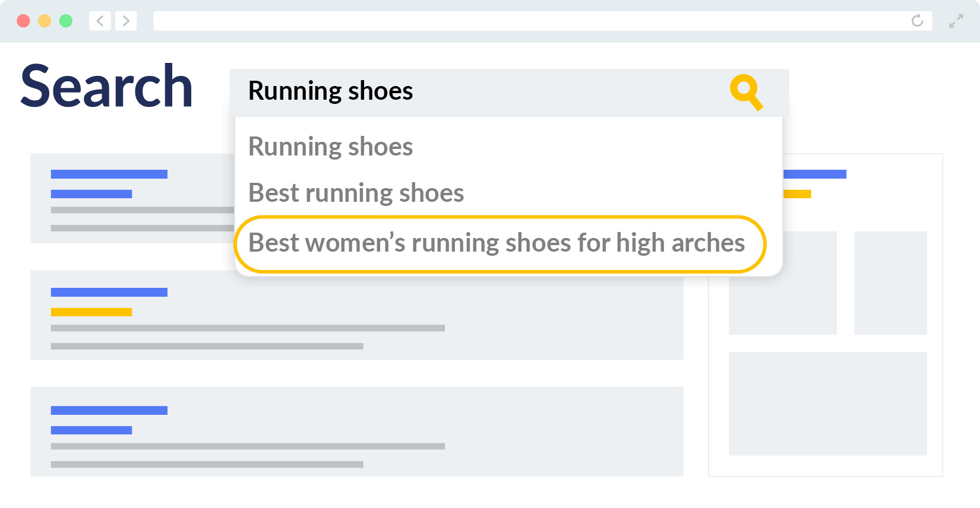Screen dimensions: 980x508
Task: Click the 'Search' heading logo
Action: pyautogui.click(x=107, y=87)
